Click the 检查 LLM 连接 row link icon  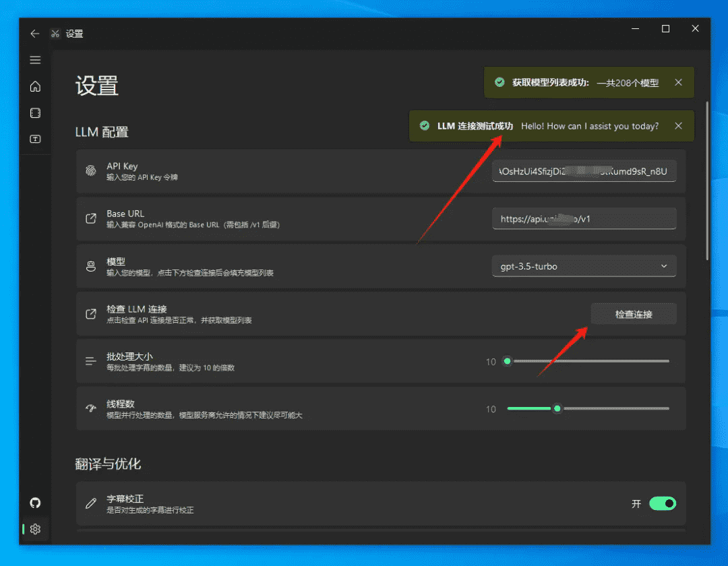click(x=90, y=314)
